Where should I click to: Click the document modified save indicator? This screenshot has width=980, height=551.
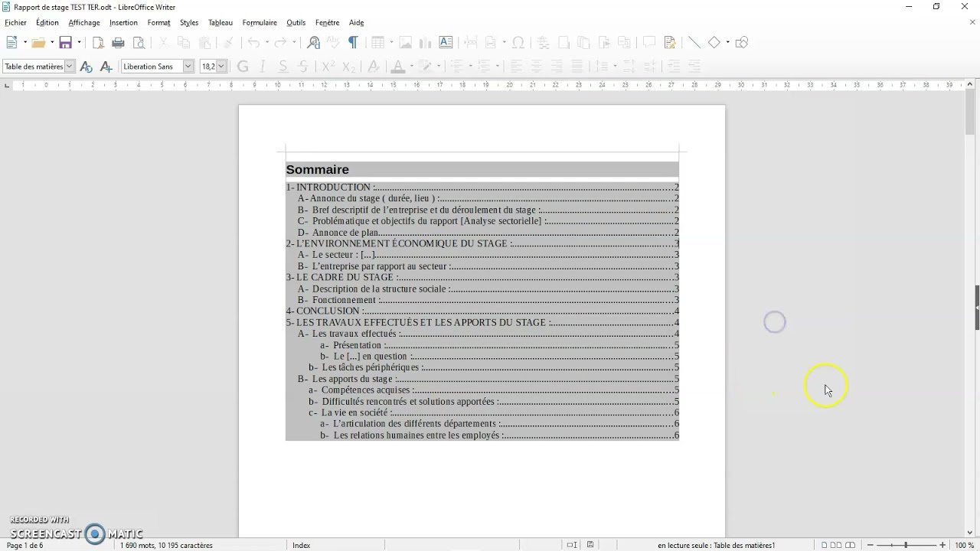tap(590, 545)
